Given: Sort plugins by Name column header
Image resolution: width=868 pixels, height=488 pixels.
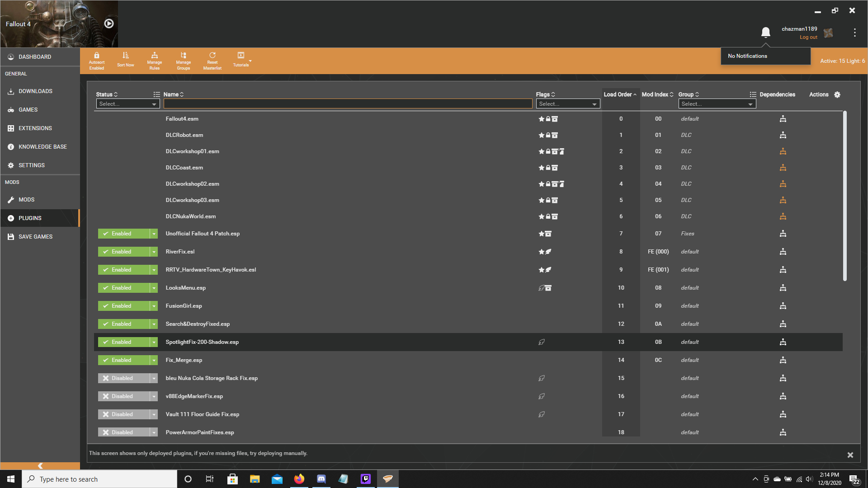Looking at the screenshot, I should point(173,94).
